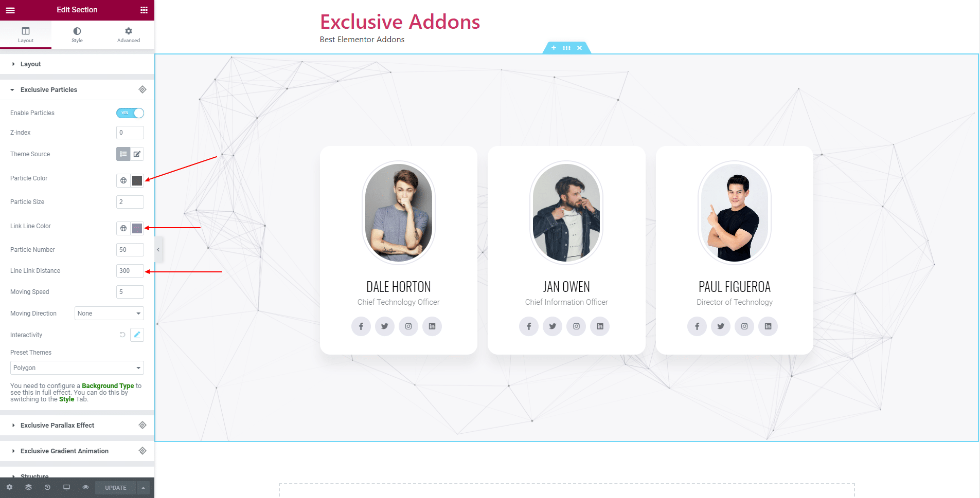Image resolution: width=980 pixels, height=498 pixels.
Task: Open the Navigator layers icon in bottom bar
Action: (x=28, y=487)
